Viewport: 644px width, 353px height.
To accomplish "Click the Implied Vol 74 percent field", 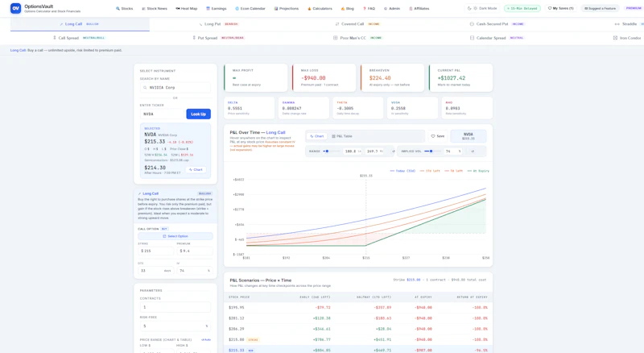I will click(453, 152).
